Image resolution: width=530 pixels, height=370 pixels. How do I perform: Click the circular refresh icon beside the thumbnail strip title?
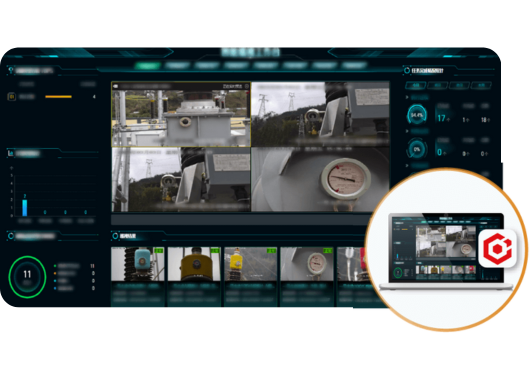point(115,236)
